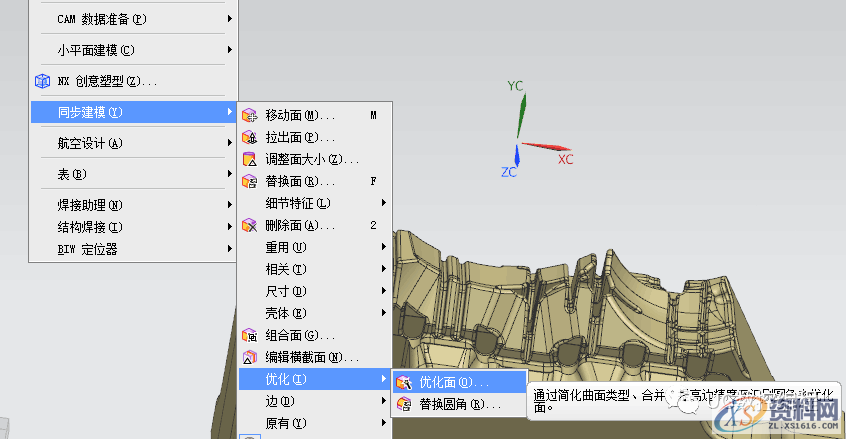Click the 优化面 icon
Viewport: 846px width, 439px height.
tap(404, 382)
